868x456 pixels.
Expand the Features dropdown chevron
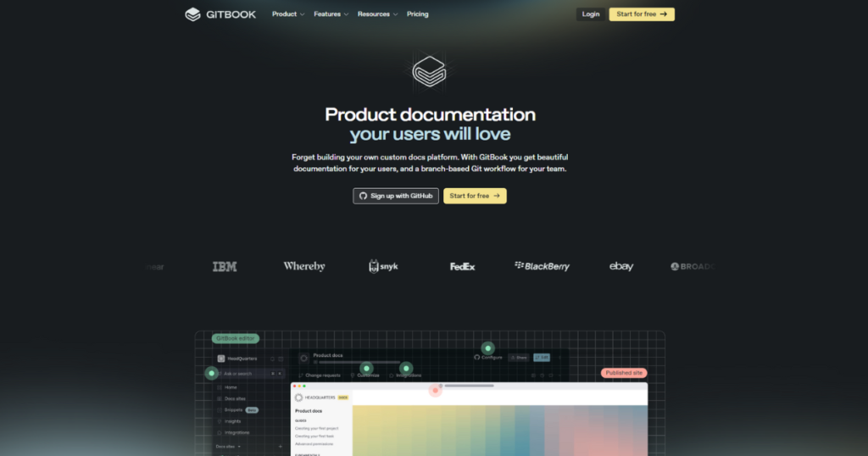pos(346,15)
